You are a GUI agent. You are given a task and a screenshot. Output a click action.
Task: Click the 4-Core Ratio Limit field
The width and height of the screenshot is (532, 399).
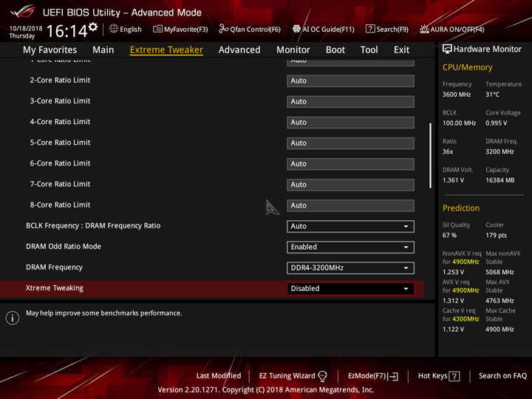pos(350,122)
